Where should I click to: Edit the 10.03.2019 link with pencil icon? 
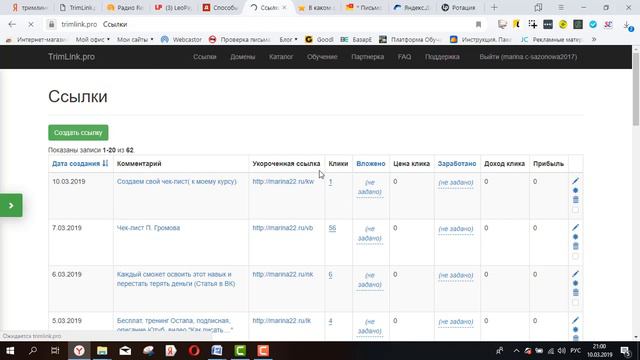[x=576, y=181]
